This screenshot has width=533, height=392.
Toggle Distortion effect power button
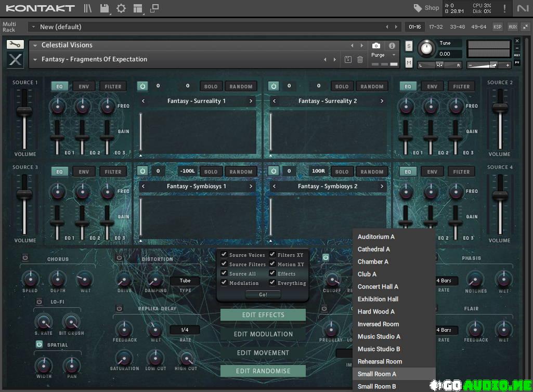[119, 258]
